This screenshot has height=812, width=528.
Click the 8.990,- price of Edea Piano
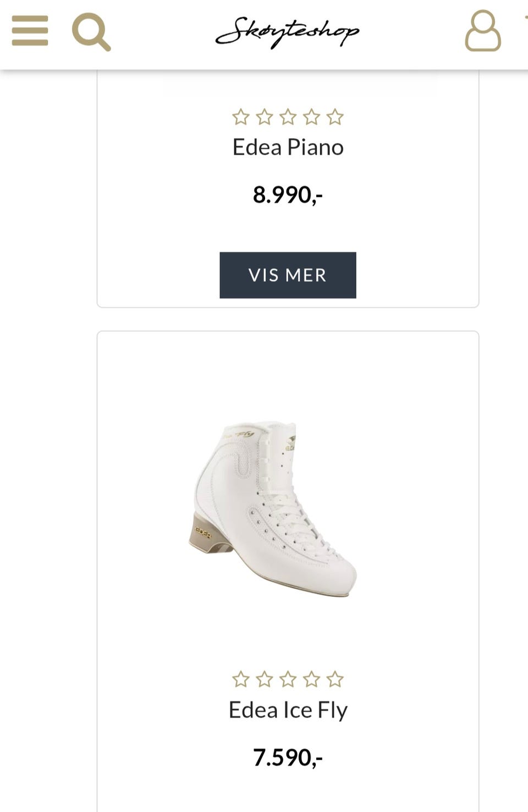coord(288,195)
